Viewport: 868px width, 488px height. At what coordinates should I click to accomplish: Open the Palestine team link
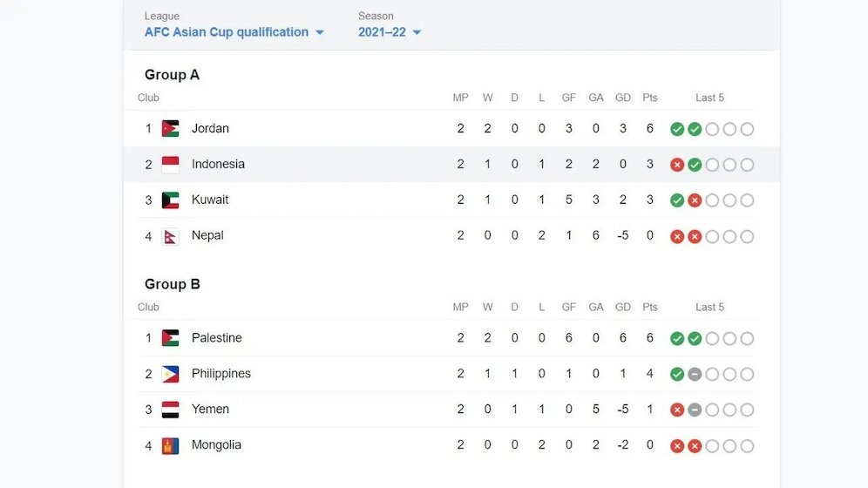216,337
